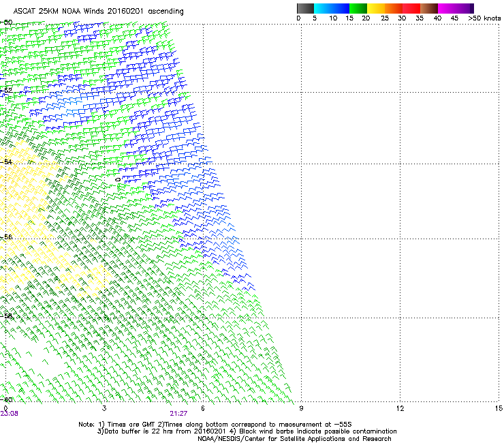Click the latitude label -54

tap(6, 162)
